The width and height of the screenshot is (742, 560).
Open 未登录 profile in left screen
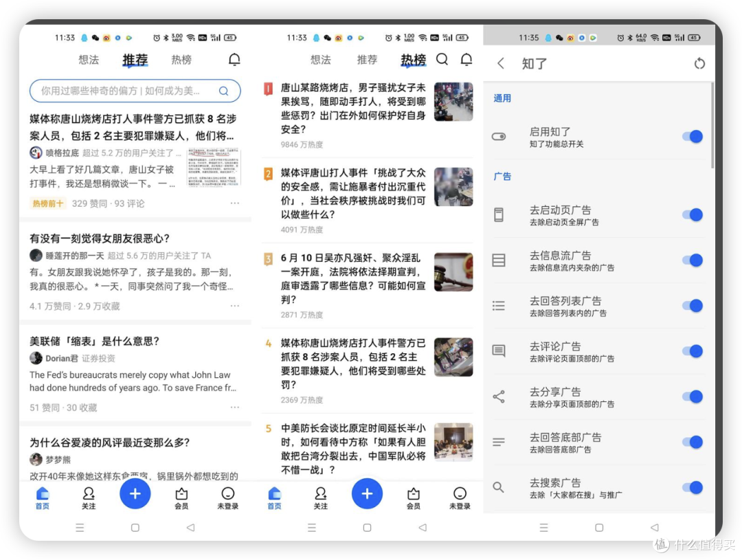click(227, 498)
